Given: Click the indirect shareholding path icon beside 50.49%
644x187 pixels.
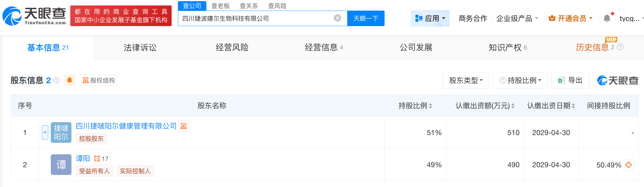Looking at the screenshot, I should [629, 165].
